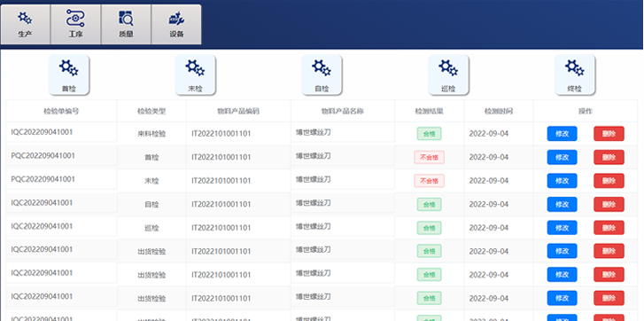Open the 生产 module tab

click(x=25, y=24)
